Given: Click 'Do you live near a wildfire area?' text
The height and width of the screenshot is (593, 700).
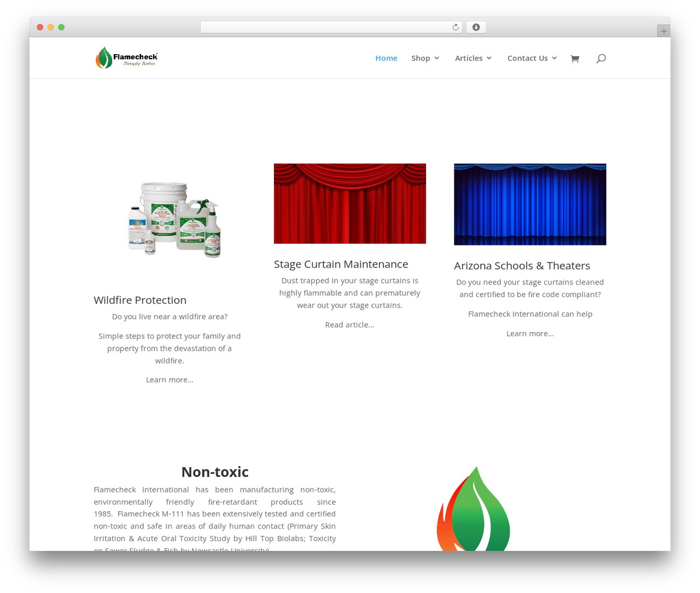Looking at the screenshot, I should pyautogui.click(x=170, y=317).
